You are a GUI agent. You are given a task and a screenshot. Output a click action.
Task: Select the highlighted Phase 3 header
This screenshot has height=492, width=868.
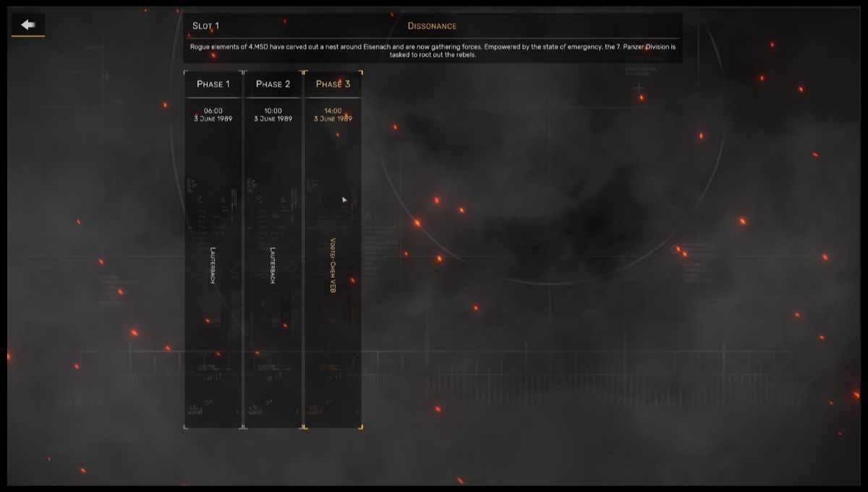click(333, 84)
